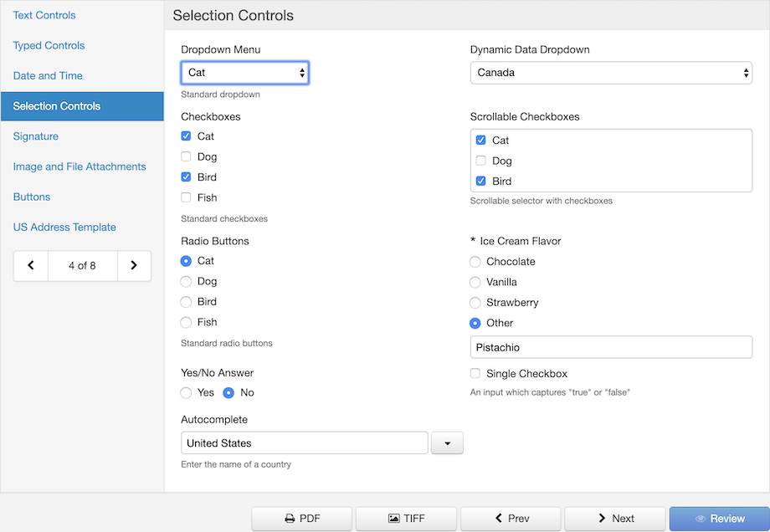The height and width of the screenshot is (532, 770).
Task: Choose Yes for Yes/No Answer
Action: tap(186, 392)
